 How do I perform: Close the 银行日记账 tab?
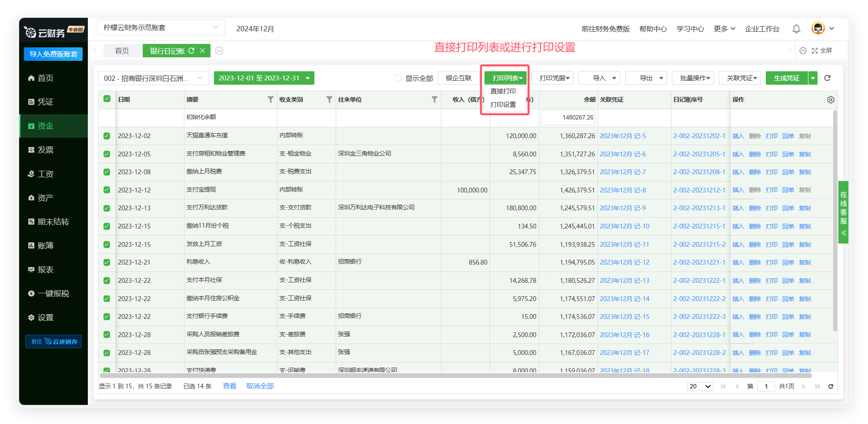click(202, 51)
